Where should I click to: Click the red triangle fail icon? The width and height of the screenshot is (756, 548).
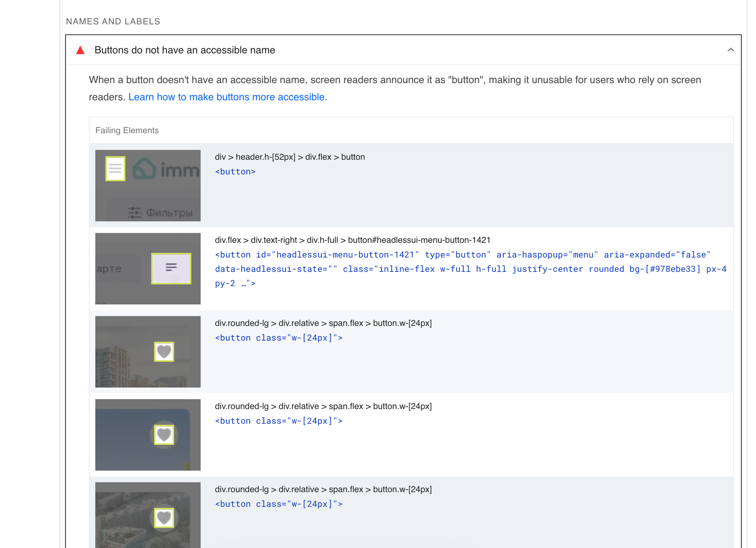[80, 50]
